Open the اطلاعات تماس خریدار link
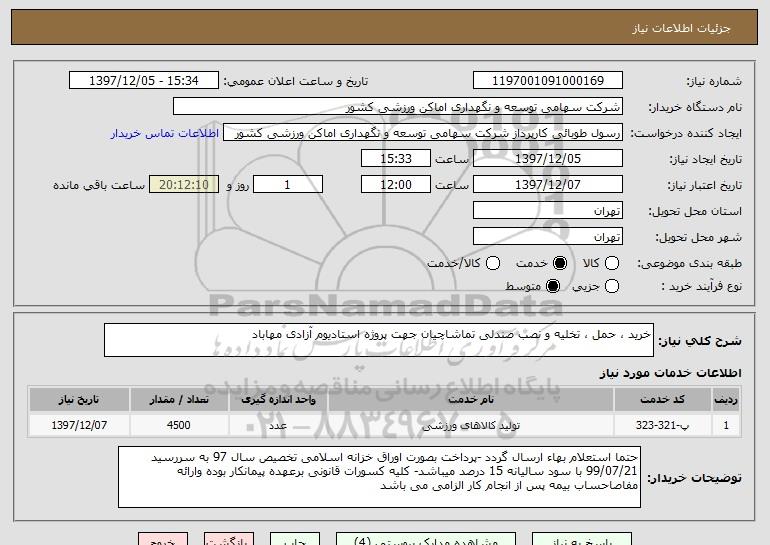Viewport: 770px width, 545px height. tap(165, 134)
